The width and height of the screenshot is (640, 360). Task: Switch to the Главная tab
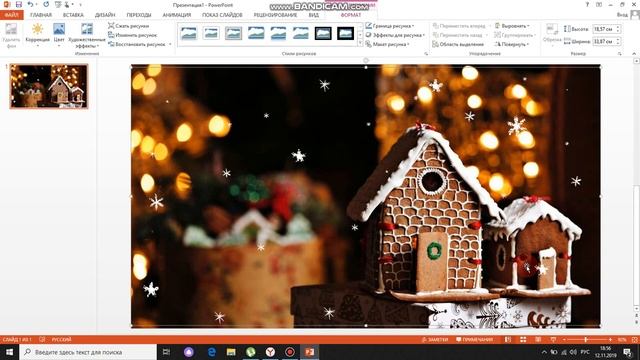pyautogui.click(x=41, y=15)
